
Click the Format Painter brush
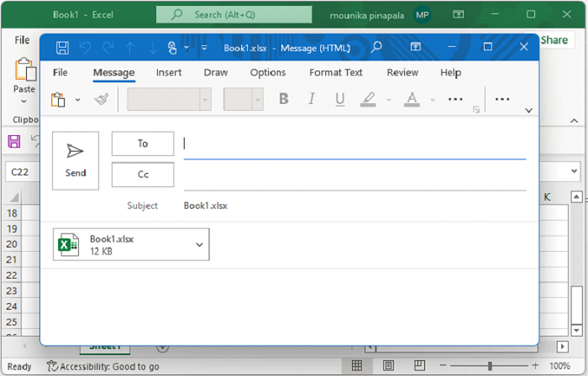102,100
